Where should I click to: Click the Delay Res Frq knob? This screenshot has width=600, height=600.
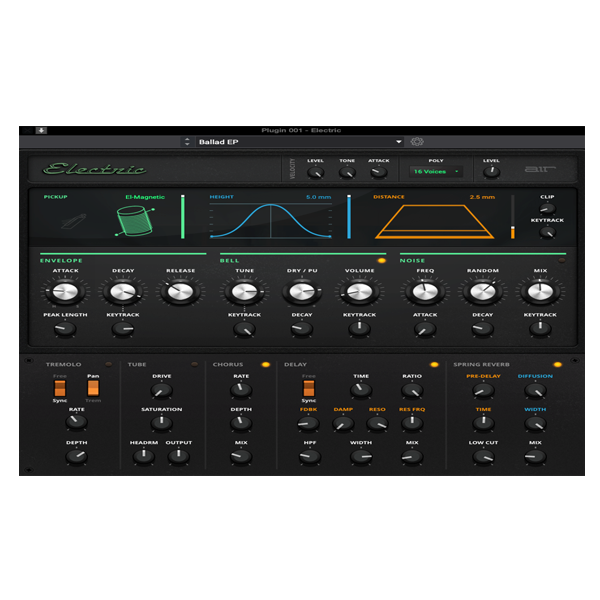coord(412,423)
